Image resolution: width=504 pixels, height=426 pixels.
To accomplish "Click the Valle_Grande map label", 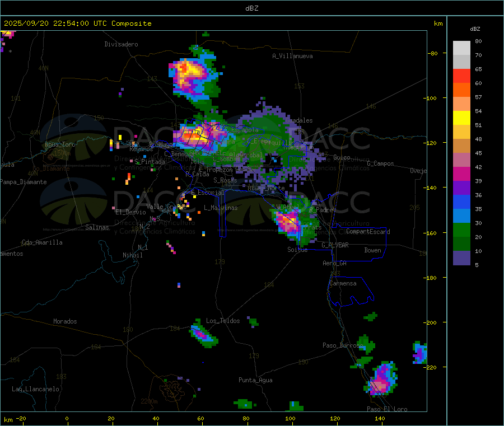I will 167,207.
